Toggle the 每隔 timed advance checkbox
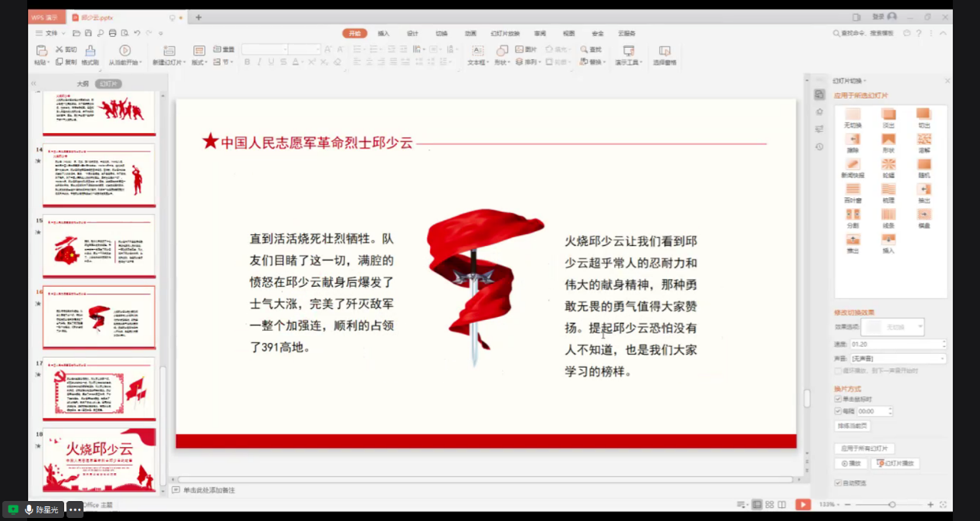 tap(838, 411)
